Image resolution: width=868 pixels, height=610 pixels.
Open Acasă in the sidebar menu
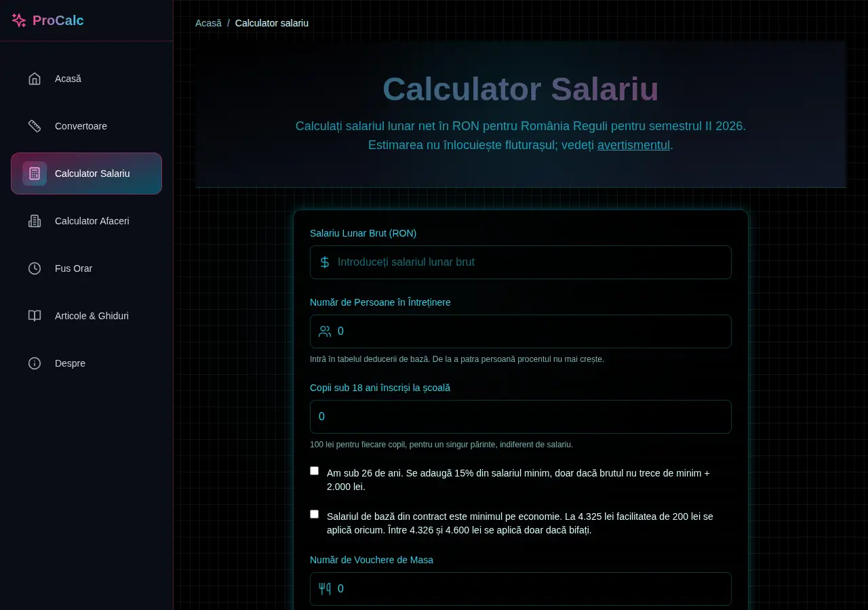[x=86, y=79]
